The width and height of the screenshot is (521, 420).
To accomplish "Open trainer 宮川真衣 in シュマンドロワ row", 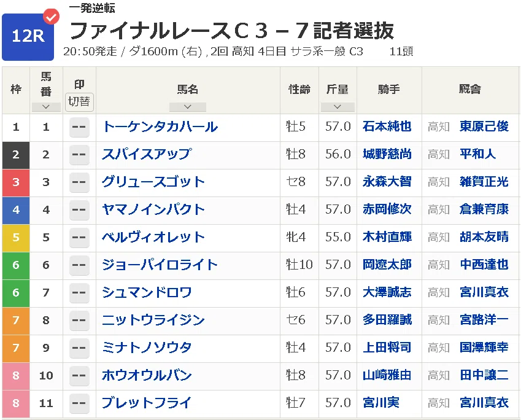I will click(x=484, y=292).
